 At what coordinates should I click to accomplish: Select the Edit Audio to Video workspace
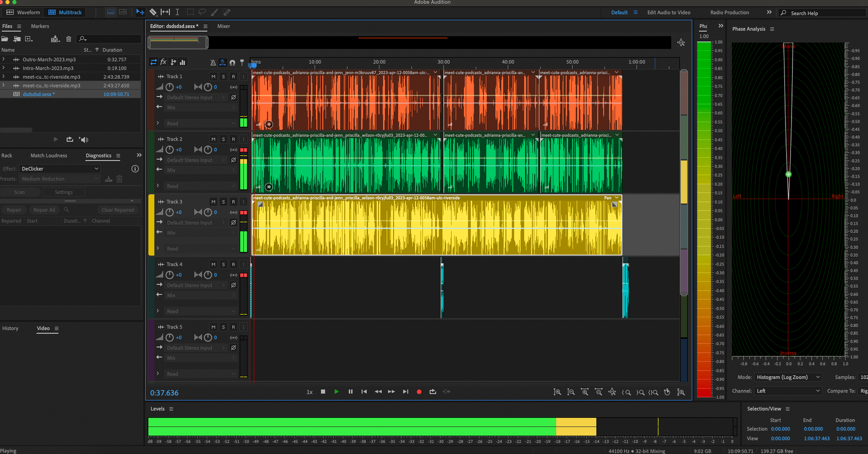click(669, 12)
